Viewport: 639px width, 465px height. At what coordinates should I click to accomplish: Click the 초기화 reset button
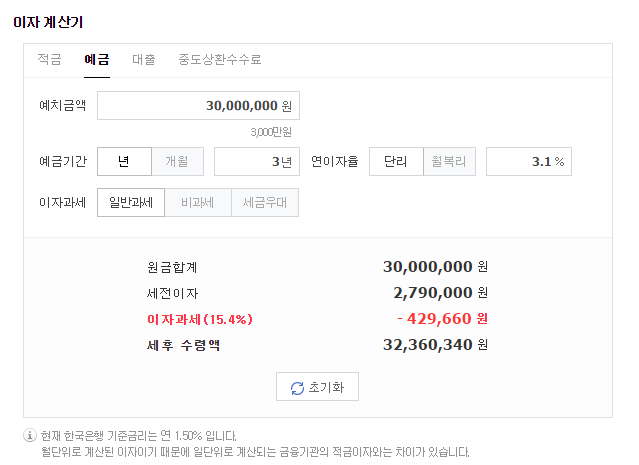(317, 386)
